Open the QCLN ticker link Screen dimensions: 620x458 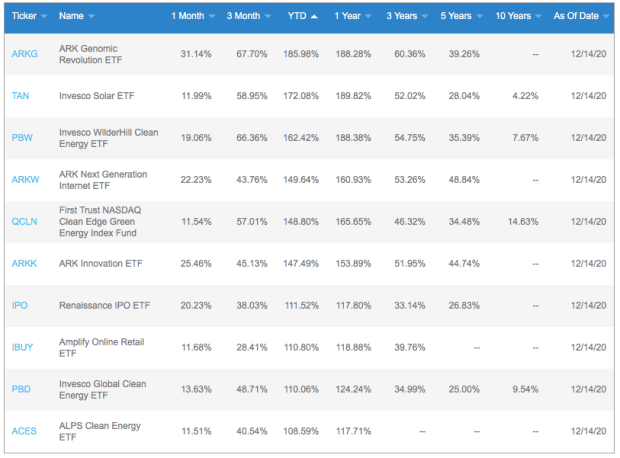25,221
